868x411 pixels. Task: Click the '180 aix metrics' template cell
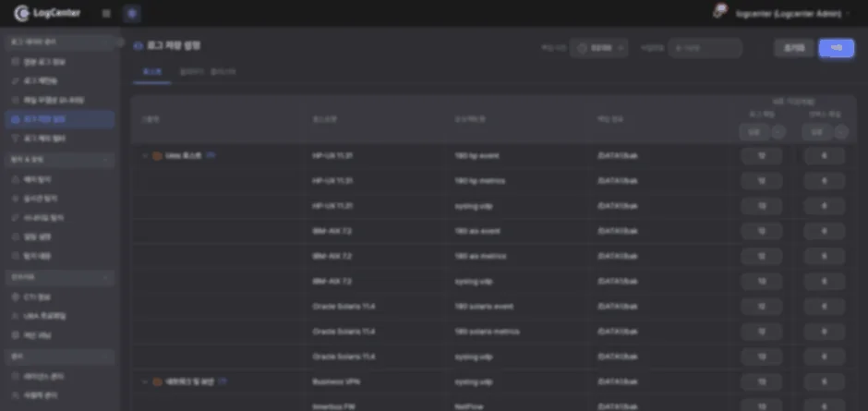click(x=480, y=257)
